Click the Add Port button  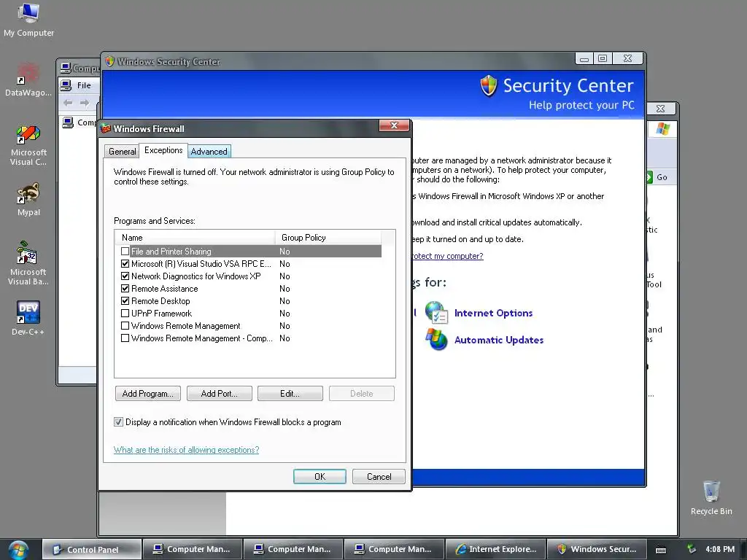point(219,393)
